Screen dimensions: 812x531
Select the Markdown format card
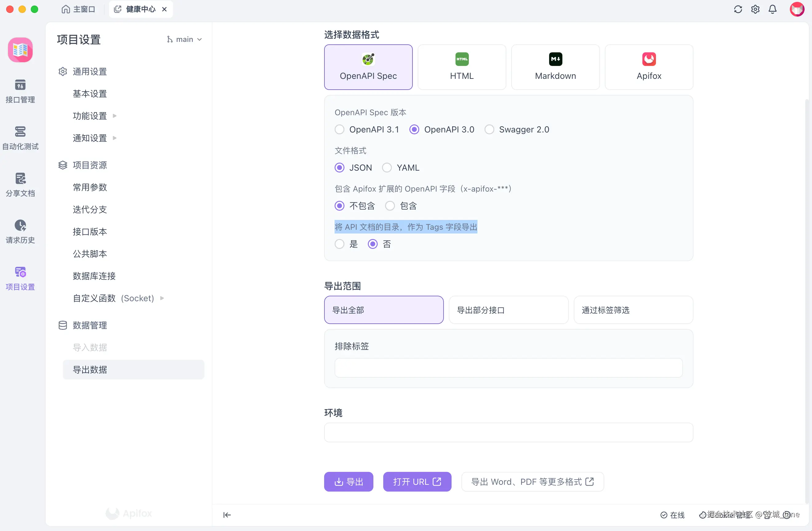[555, 67]
